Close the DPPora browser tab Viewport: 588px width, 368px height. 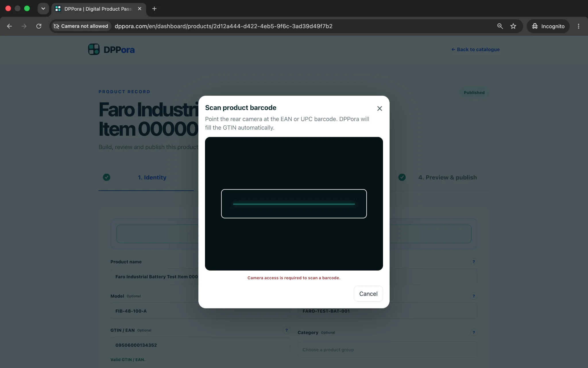click(x=140, y=9)
